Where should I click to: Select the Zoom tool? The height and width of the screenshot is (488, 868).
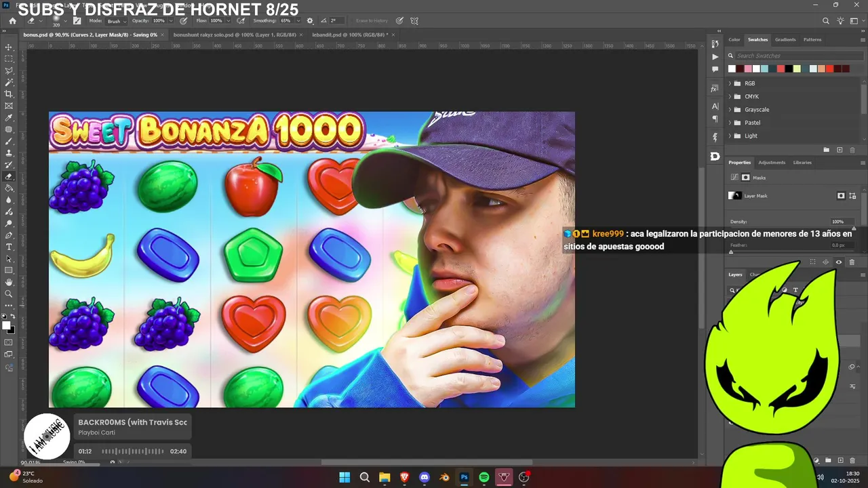tap(9, 294)
